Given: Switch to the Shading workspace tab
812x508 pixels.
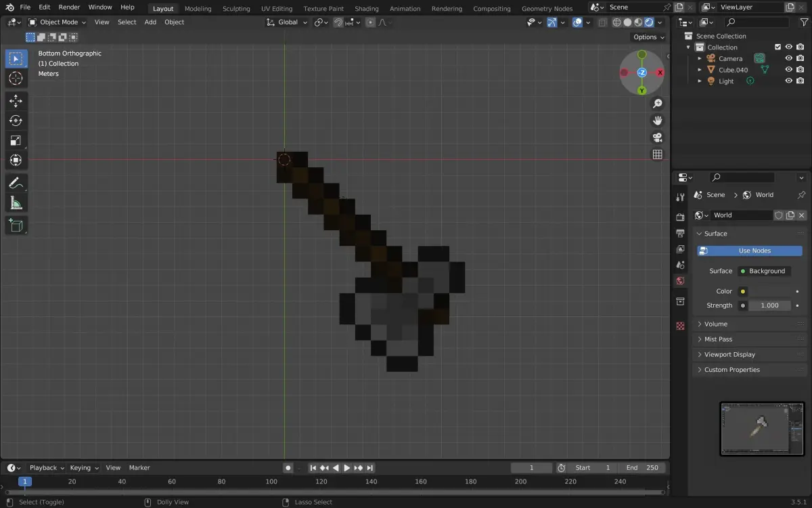Looking at the screenshot, I should tap(367, 9).
